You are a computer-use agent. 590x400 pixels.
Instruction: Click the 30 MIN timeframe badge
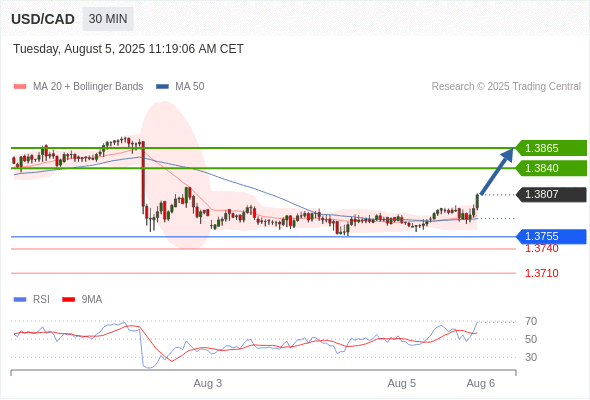(108, 19)
